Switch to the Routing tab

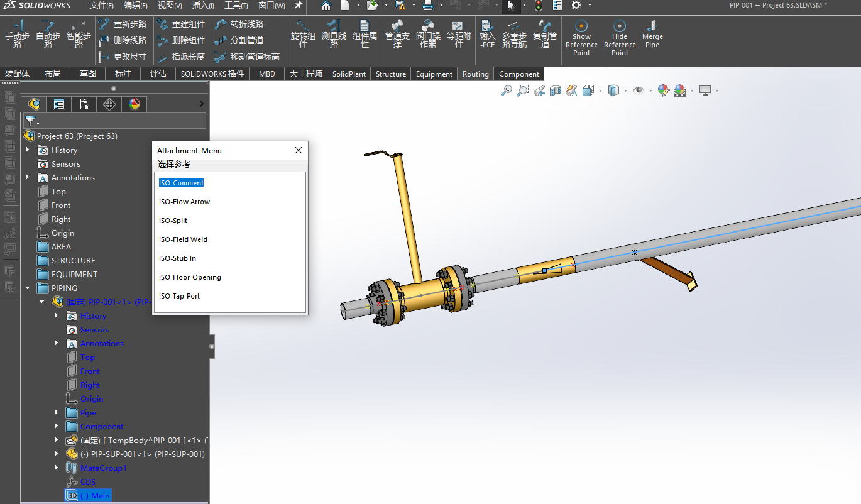(476, 74)
